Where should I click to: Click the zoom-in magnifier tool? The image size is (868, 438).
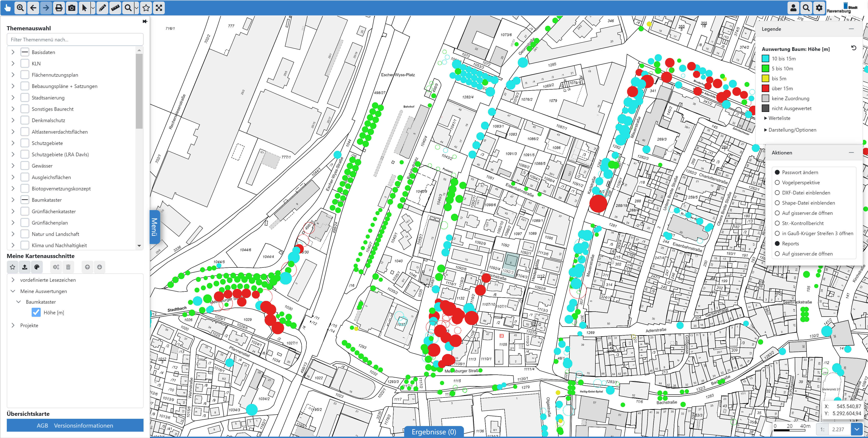point(20,8)
